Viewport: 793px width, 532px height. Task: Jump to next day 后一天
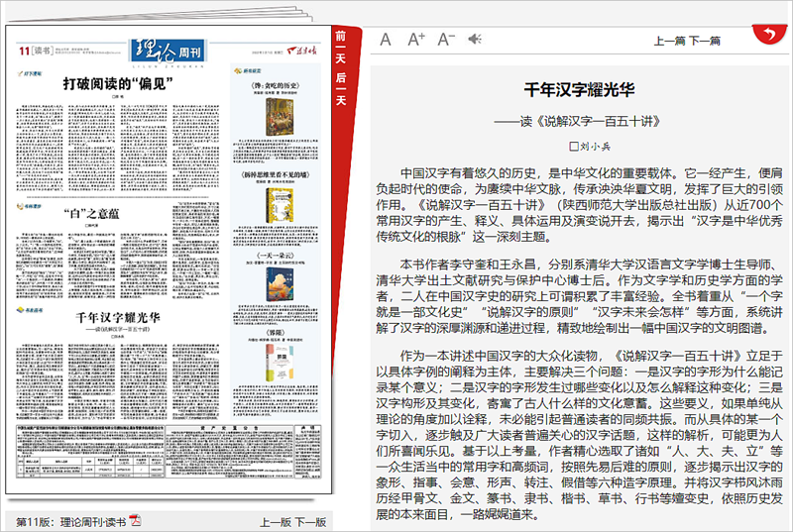pos(341,89)
